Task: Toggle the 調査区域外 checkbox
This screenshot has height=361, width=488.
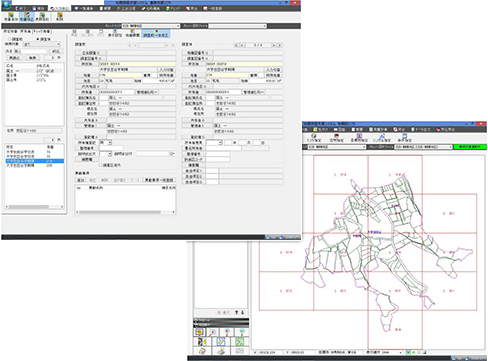Action: coord(100,165)
